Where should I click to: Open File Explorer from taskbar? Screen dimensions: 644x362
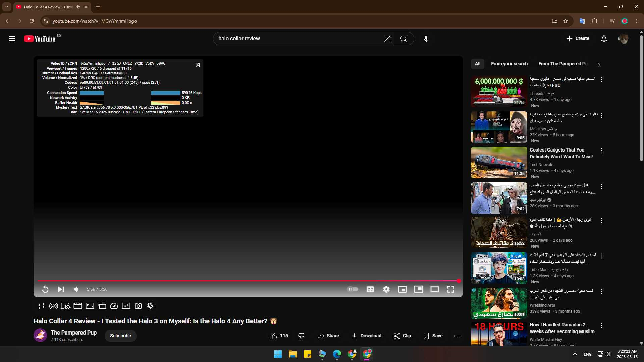[292, 354]
